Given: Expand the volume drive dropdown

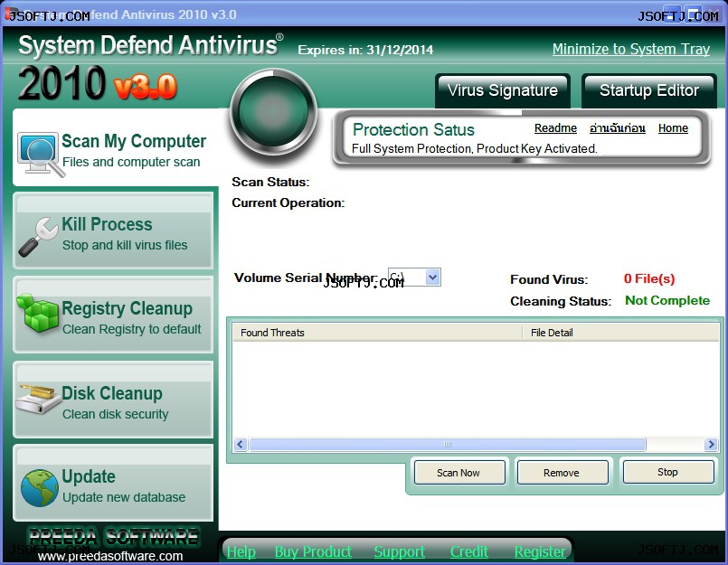Looking at the screenshot, I should pos(432,278).
